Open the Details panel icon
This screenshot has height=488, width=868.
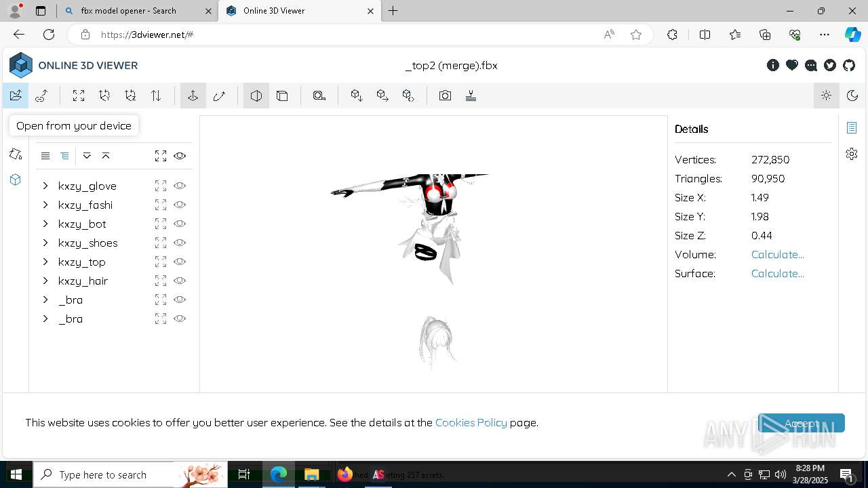(852, 127)
